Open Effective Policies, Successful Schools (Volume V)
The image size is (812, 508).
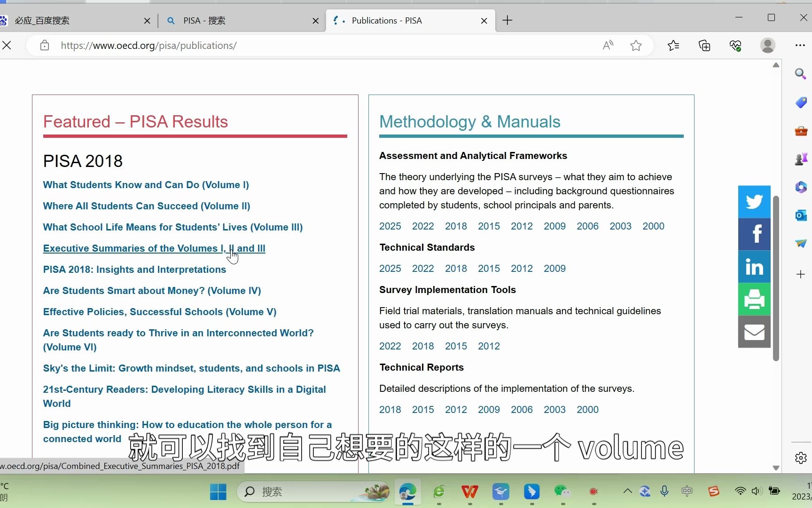[160, 312]
